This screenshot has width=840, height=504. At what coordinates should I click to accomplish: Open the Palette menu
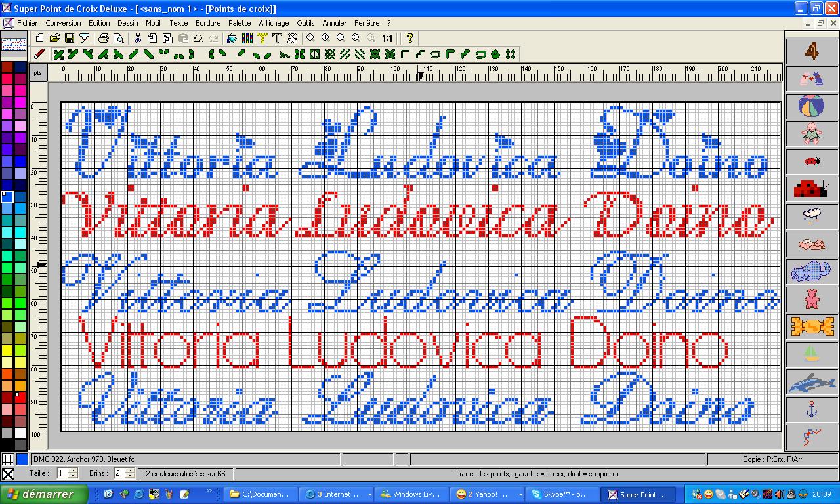pyautogui.click(x=239, y=22)
